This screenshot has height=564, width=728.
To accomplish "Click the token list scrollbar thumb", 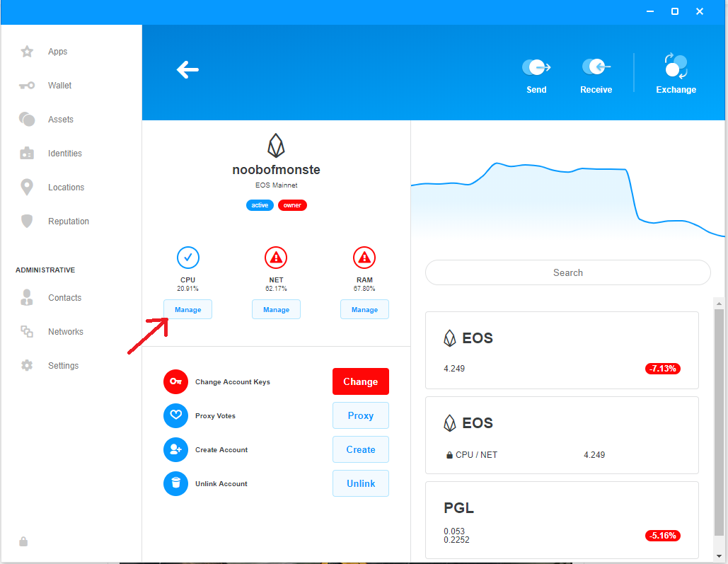I will point(719,422).
